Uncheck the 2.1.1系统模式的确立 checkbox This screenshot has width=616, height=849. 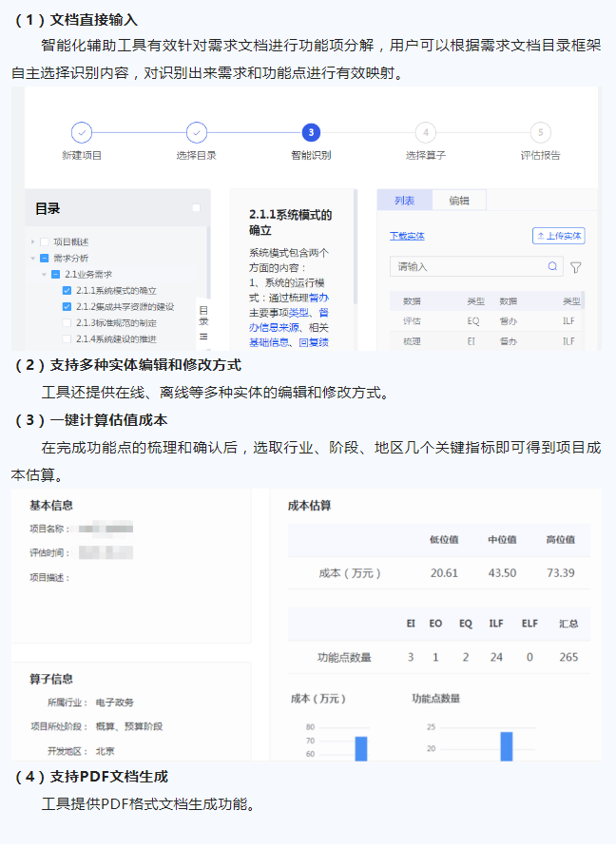point(67,290)
